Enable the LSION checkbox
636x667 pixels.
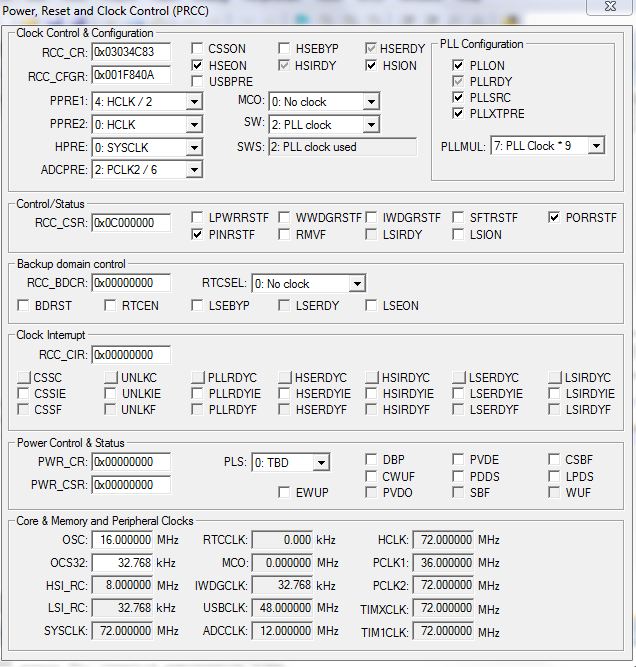458,234
